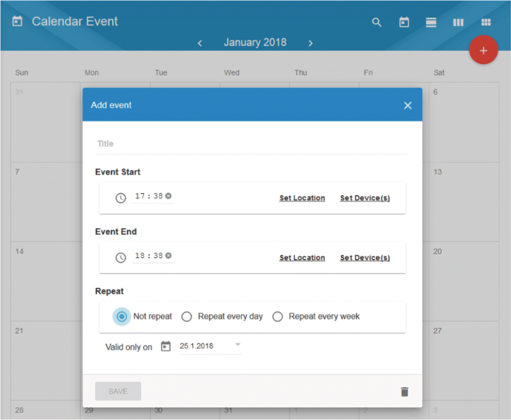
Task: Click the Calendar Event app logo icon
Action: coord(17,22)
